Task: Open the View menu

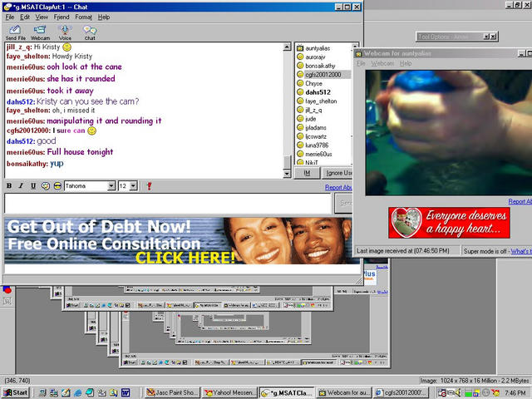Action: pos(42,17)
